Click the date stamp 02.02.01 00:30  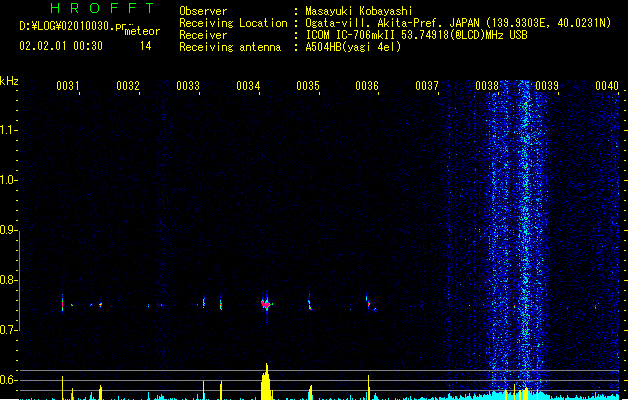(x=61, y=46)
